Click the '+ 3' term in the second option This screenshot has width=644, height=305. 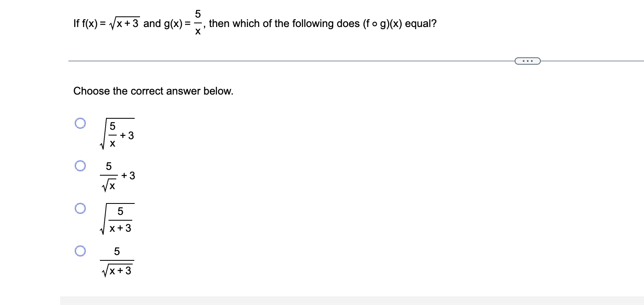(128, 175)
